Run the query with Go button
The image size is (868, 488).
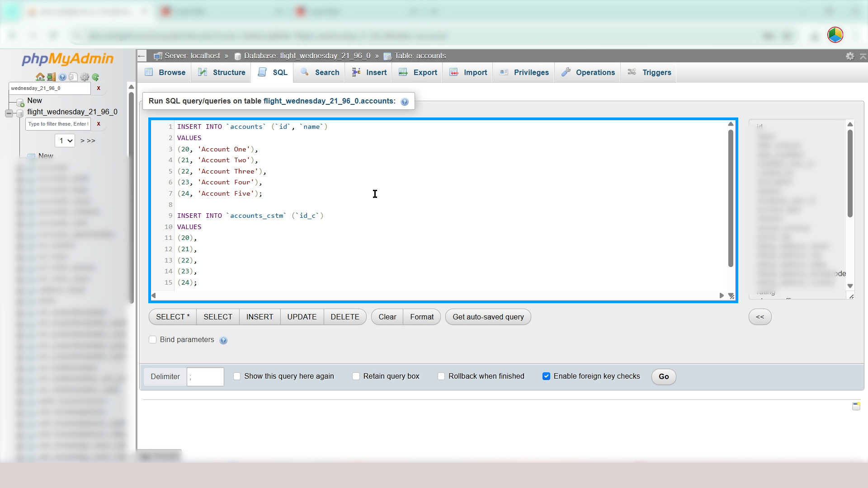664,376
